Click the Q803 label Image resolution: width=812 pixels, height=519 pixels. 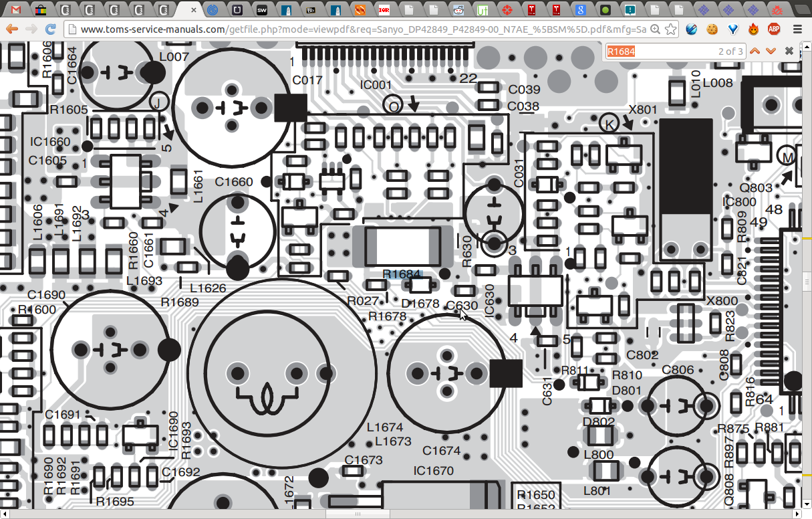pos(757,188)
